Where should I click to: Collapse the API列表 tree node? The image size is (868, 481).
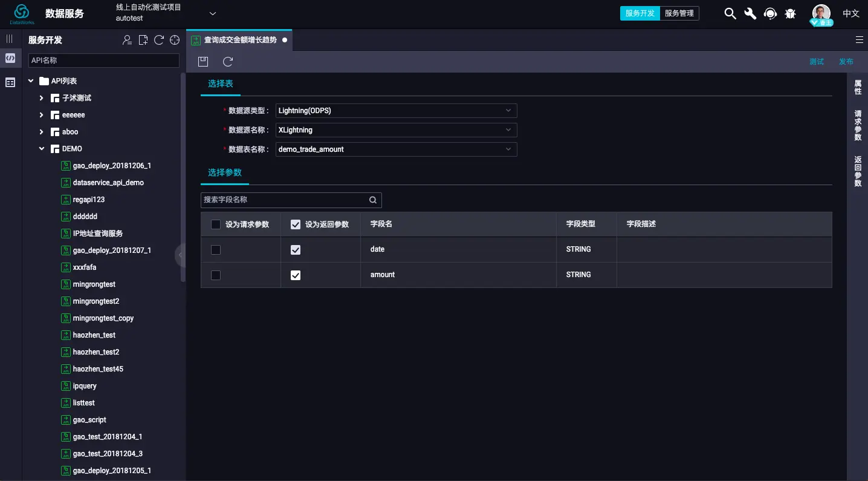[31, 81]
